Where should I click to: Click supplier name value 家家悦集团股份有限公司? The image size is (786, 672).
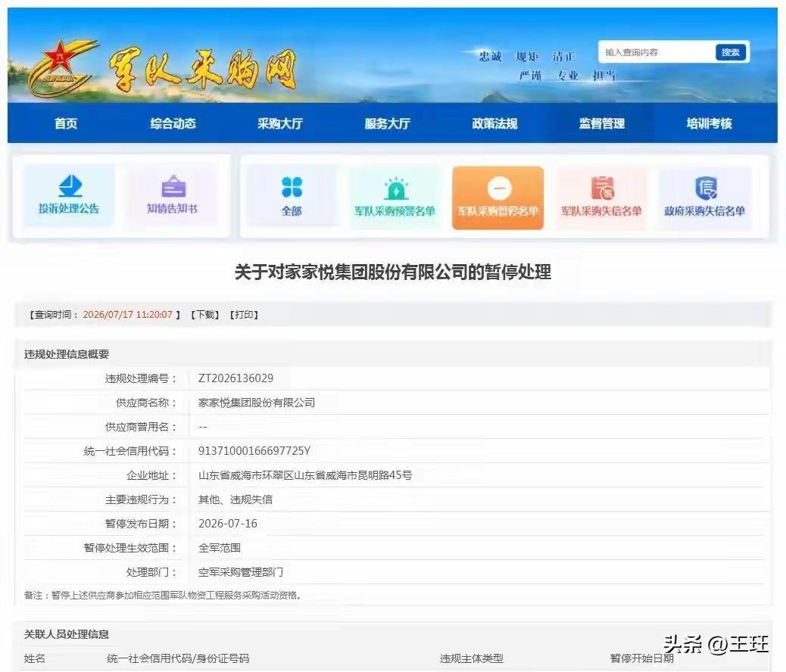pyautogui.click(x=257, y=403)
